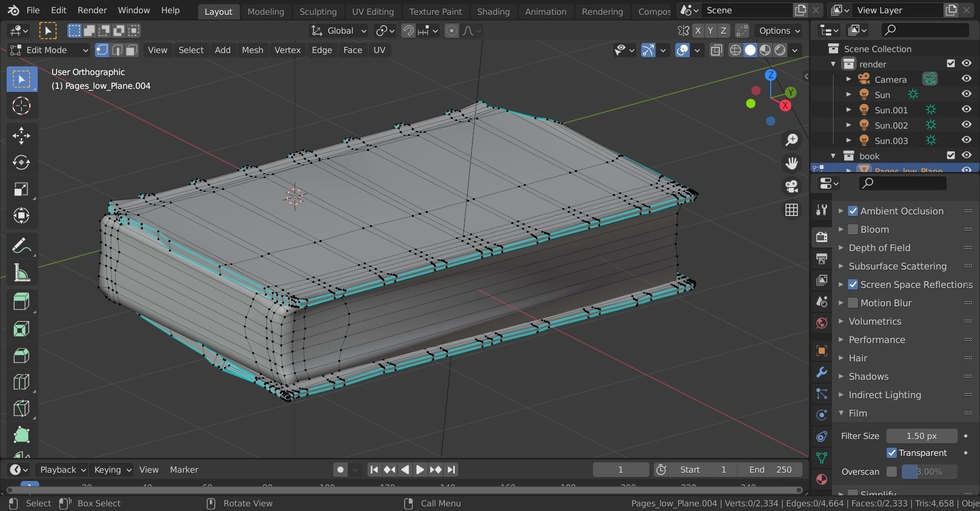
Task: Switch to face select mode
Action: click(132, 50)
